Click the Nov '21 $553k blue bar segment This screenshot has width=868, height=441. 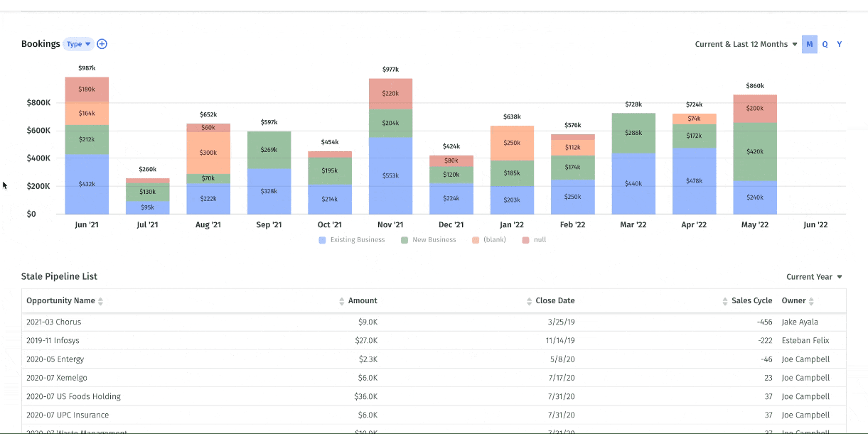click(x=390, y=175)
